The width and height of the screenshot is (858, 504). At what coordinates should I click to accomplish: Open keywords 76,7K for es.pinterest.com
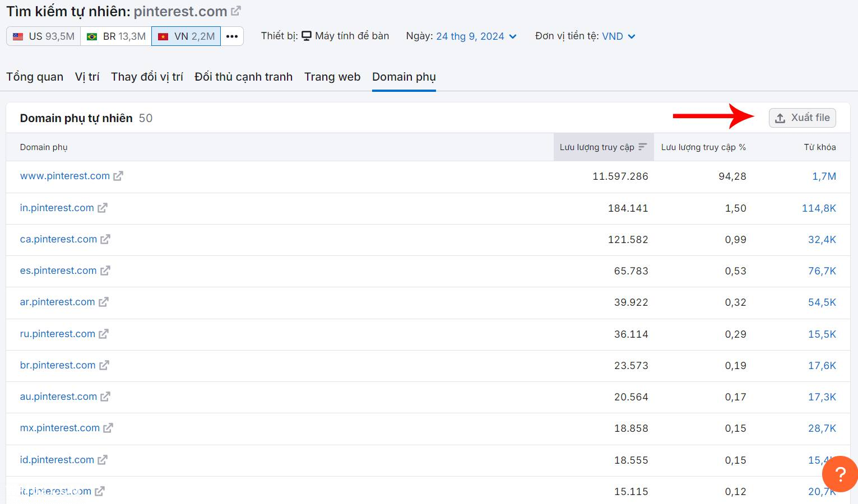[822, 271]
